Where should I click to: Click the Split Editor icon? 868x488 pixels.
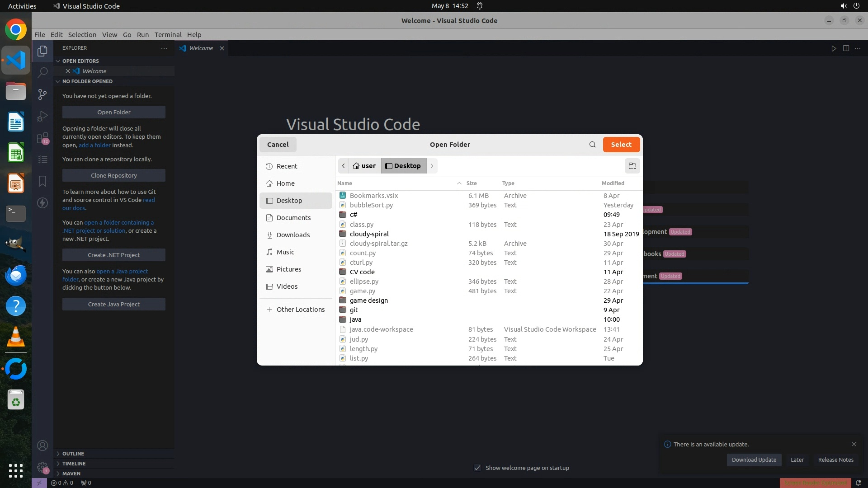pyautogui.click(x=846, y=48)
